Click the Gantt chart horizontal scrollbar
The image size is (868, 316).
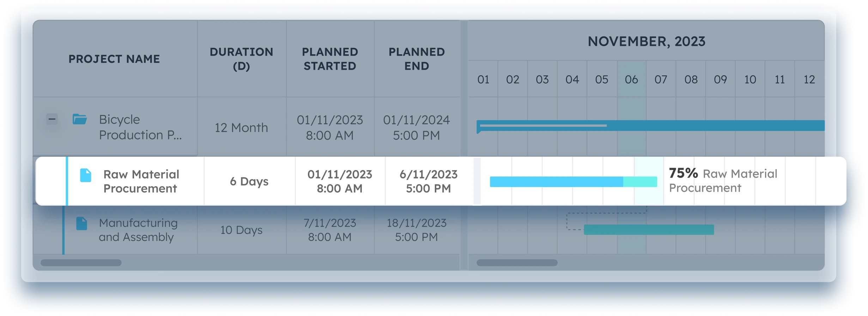pyautogui.click(x=517, y=263)
